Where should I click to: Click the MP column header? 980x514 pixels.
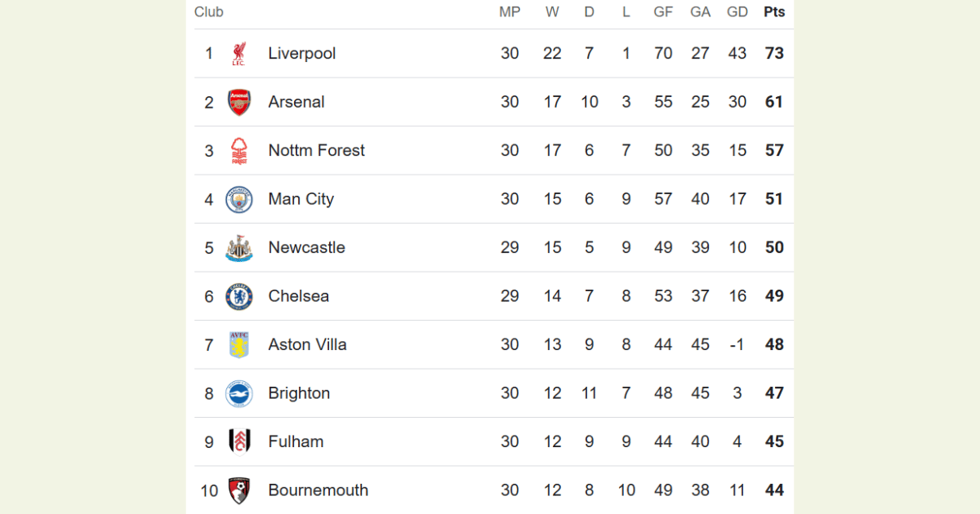click(x=510, y=12)
